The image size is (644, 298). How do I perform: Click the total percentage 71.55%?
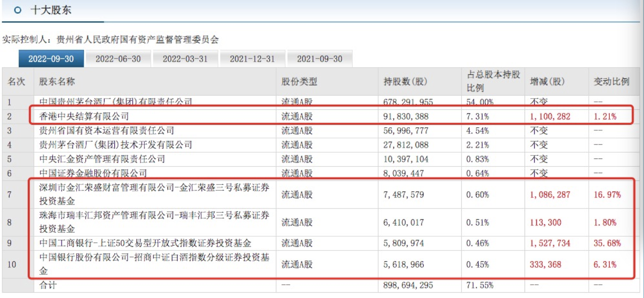tap(480, 285)
